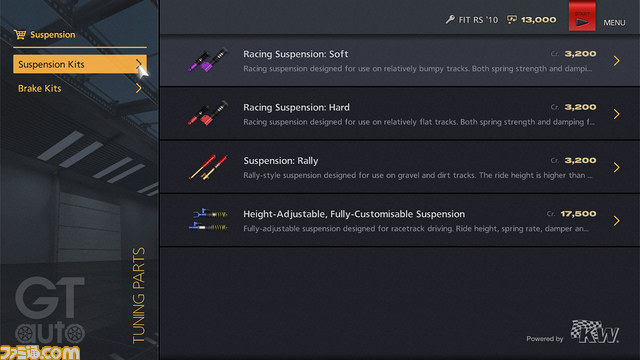Click the blue Height-Adjustable suspension icon
The width and height of the screenshot is (640, 360).
(x=208, y=220)
